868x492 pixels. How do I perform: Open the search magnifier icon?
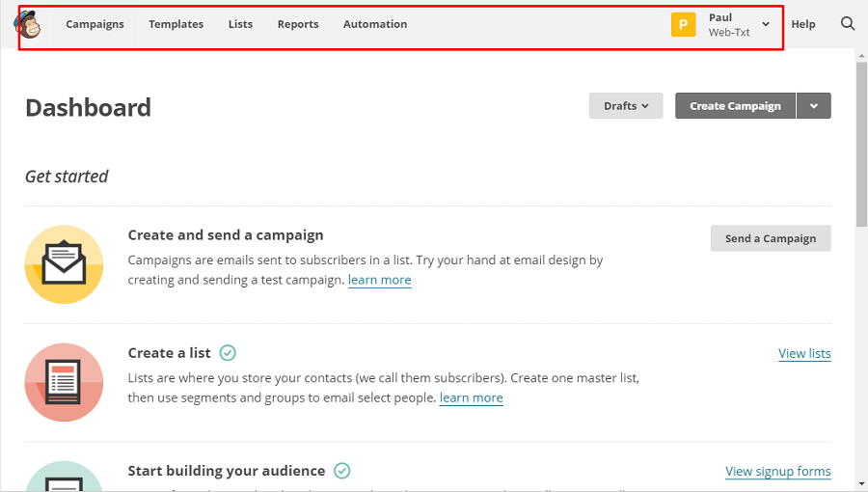[848, 23]
